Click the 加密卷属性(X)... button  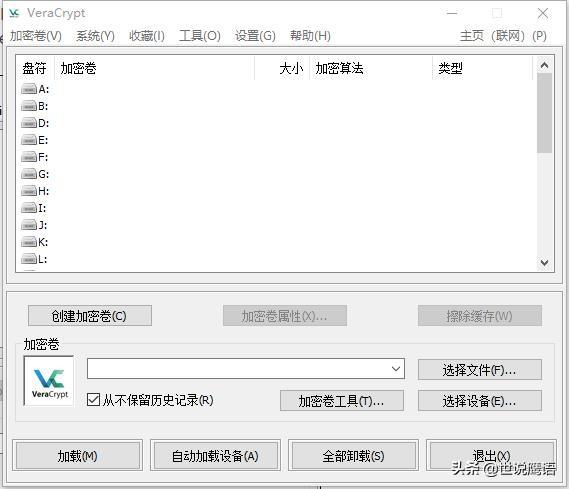[284, 316]
